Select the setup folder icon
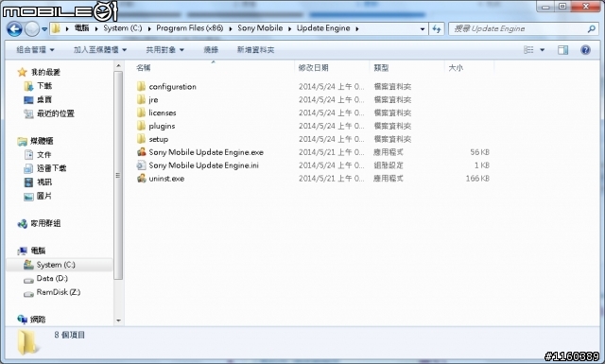Image resolution: width=605 pixels, height=364 pixels. click(142, 139)
